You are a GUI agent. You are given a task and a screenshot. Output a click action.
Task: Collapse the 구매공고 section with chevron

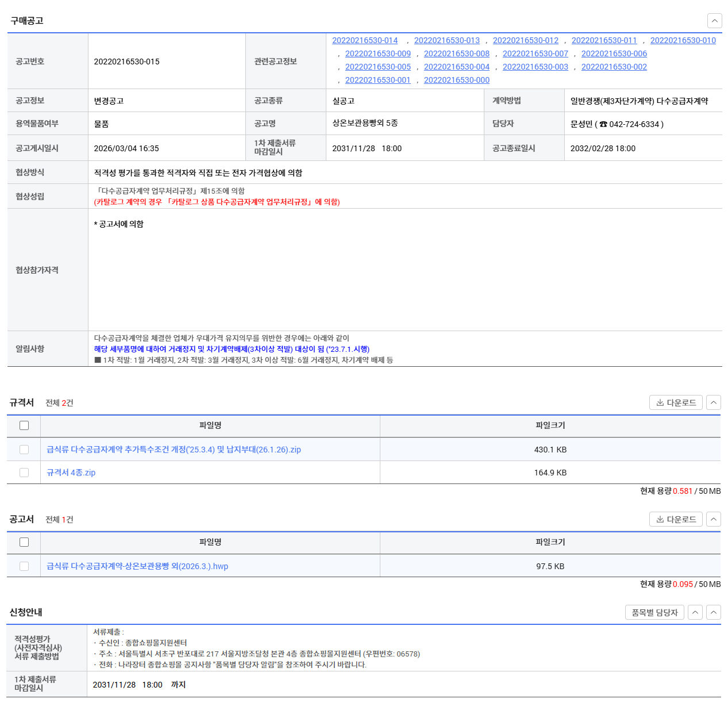(x=714, y=21)
